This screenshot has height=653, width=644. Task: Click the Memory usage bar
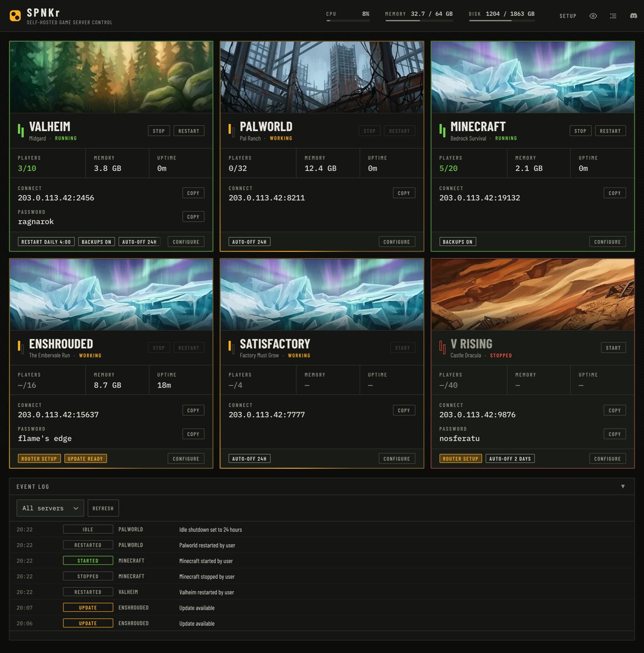pos(419,21)
